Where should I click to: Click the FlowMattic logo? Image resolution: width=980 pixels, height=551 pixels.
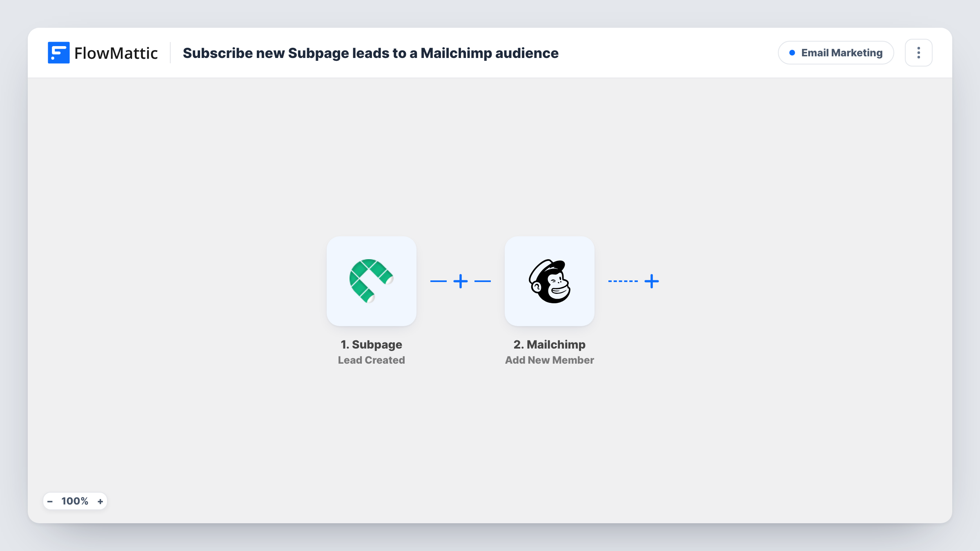tap(102, 53)
